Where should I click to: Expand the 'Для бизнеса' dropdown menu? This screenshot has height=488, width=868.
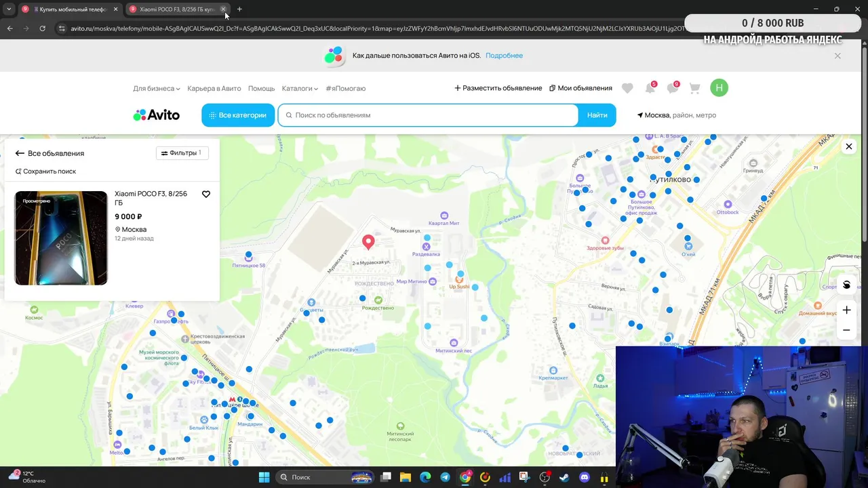click(x=157, y=88)
